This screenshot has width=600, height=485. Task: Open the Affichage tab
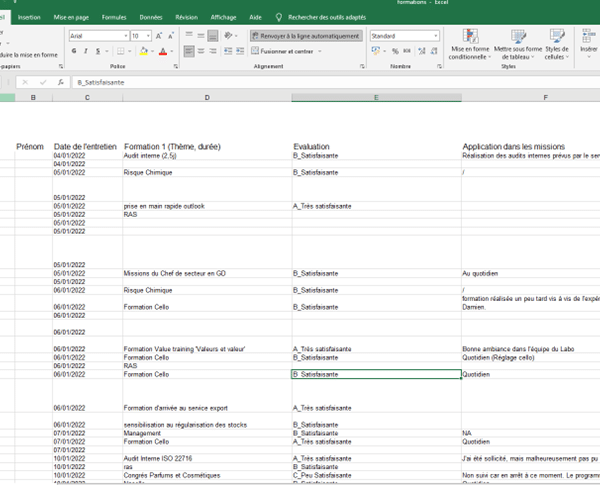tap(223, 17)
